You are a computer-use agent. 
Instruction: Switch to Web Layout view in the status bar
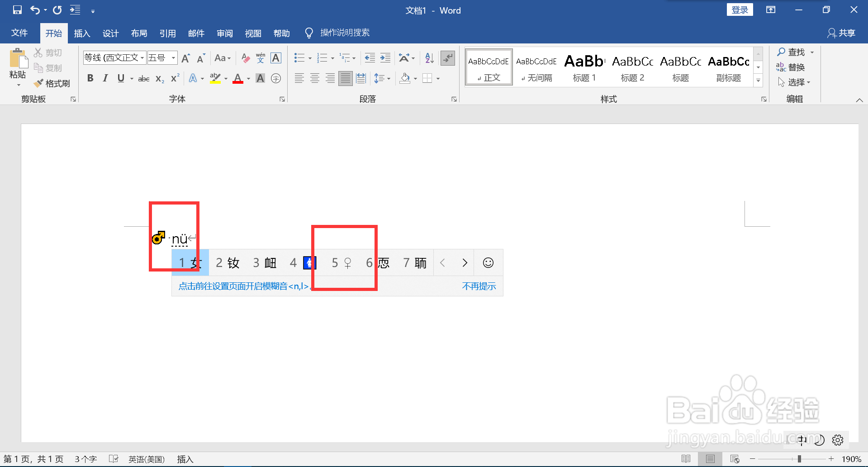[x=735, y=459]
